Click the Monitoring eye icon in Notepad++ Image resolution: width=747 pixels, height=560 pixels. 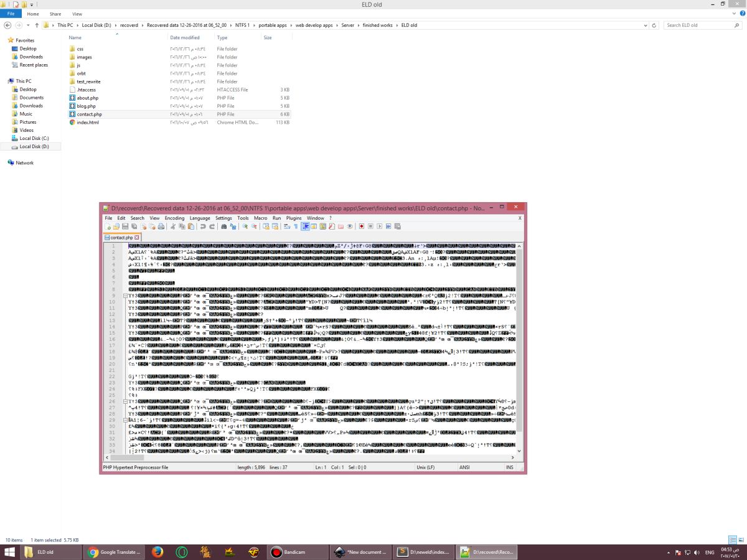[x=349, y=226]
